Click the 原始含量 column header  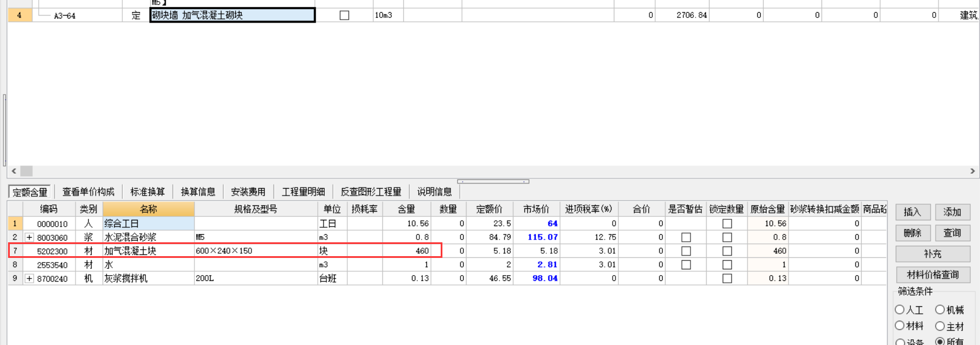[x=767, y=209]
